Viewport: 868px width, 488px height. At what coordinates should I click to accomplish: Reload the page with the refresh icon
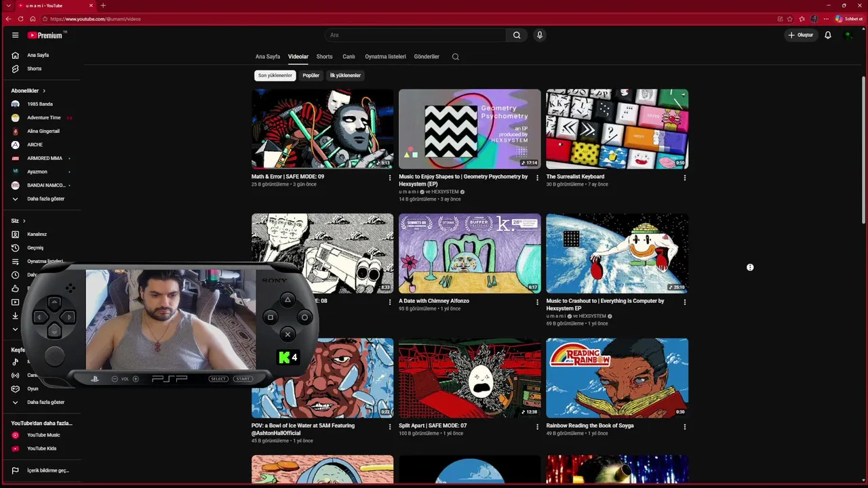pyautogui.click(x=20, y=19)
